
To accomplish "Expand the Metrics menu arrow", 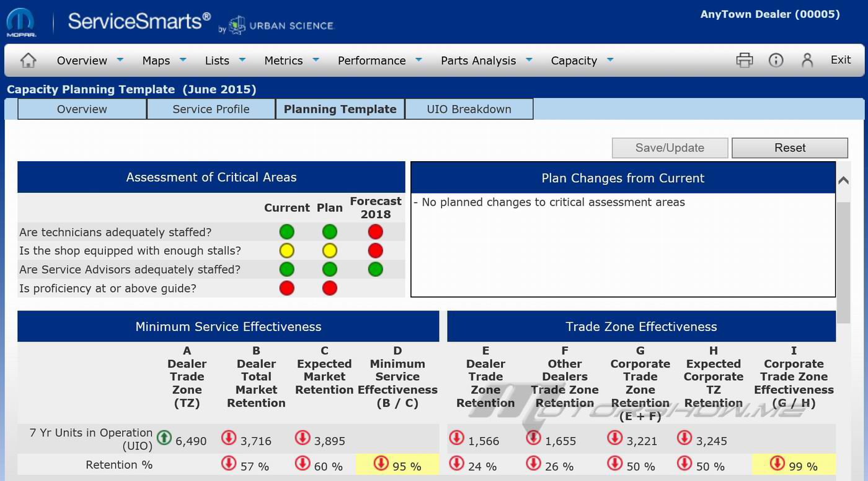I will click(316, 60).
